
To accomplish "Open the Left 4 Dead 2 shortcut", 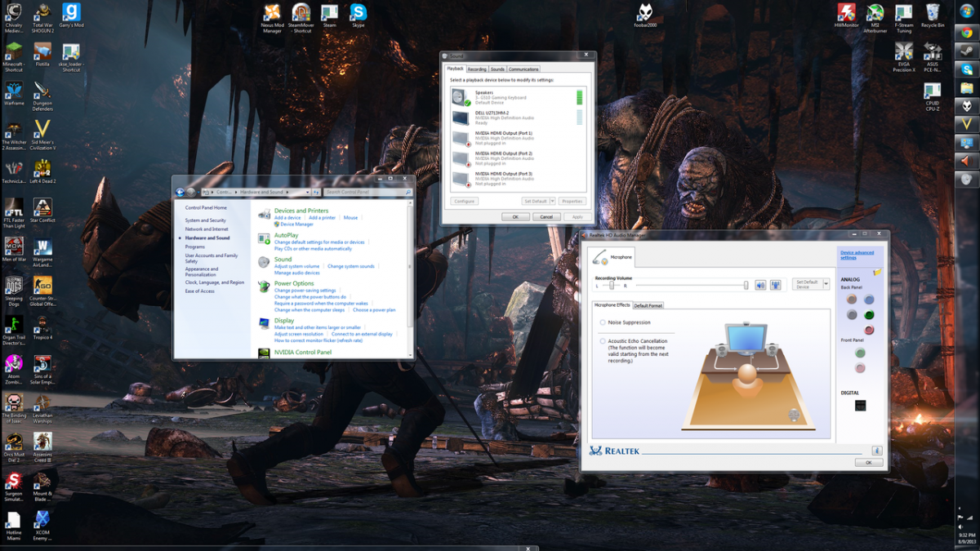I will [x=42, y=171].
